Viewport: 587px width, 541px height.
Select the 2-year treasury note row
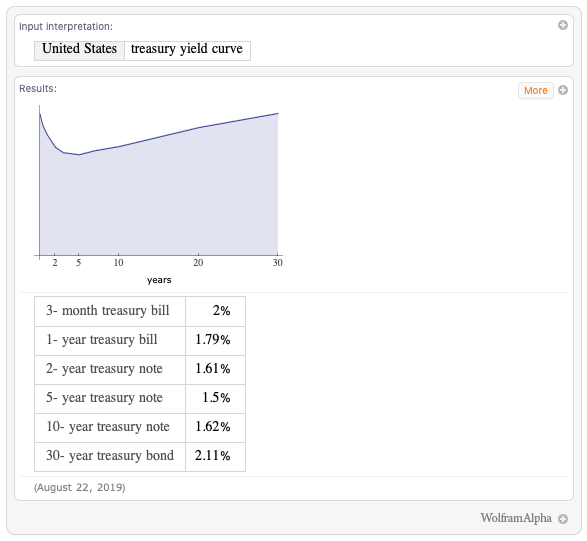coord(140,370)
